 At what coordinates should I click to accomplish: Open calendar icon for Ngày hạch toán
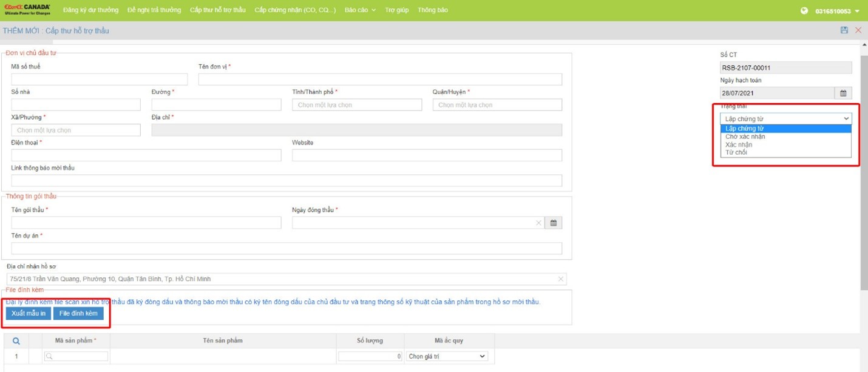843,93
